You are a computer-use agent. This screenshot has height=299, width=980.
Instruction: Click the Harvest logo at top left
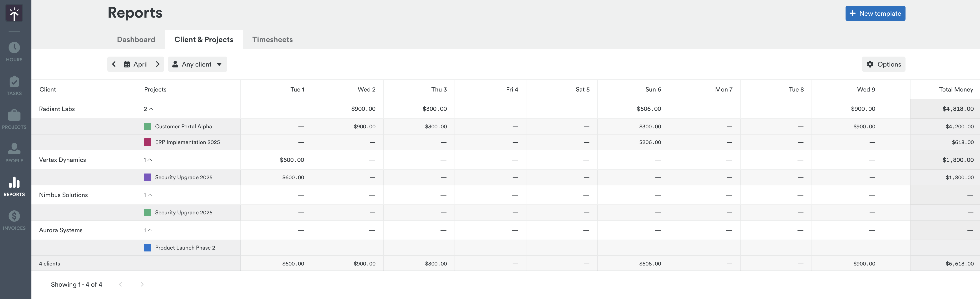(14, 13)
